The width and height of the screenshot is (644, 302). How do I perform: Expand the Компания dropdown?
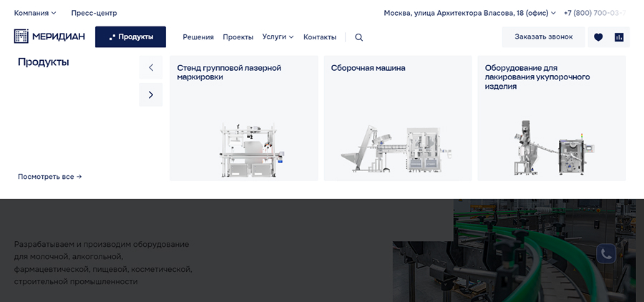[x=35, y=13]
